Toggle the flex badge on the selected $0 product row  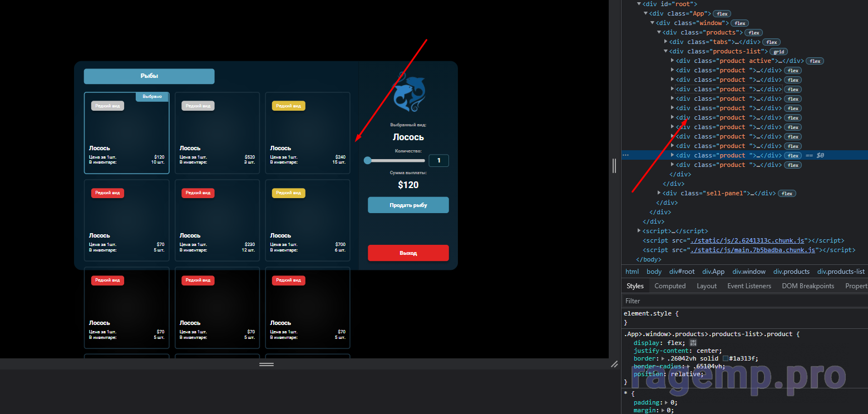coord(793,155)
